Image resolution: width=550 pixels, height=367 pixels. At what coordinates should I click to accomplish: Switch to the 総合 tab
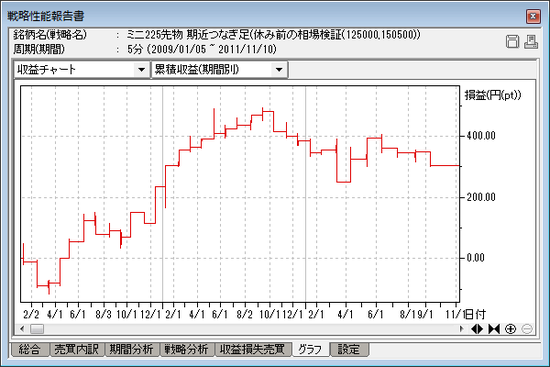pyautogui.click(x=29, y=349)
